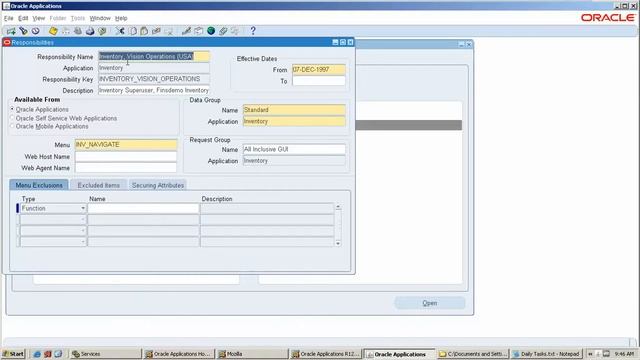Click the Effective Dates To field
The image size is (640, 360).
coord(319,81)
